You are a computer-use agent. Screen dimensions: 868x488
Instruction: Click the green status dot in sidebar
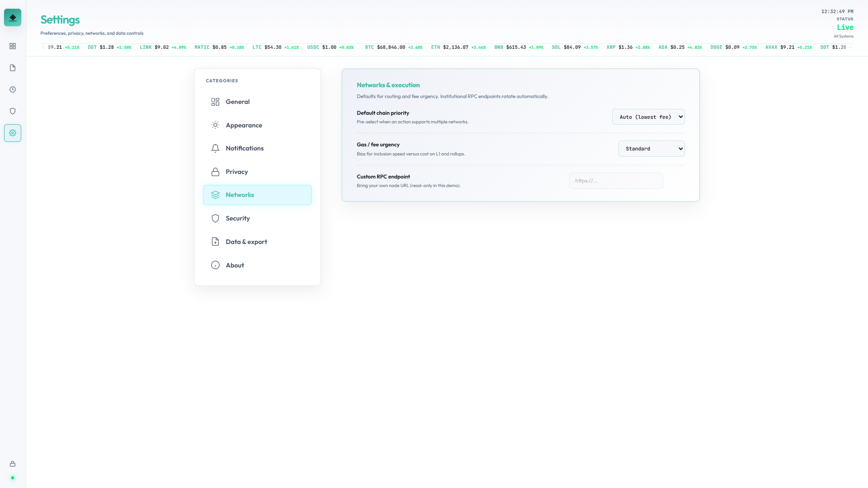point(13,478)
